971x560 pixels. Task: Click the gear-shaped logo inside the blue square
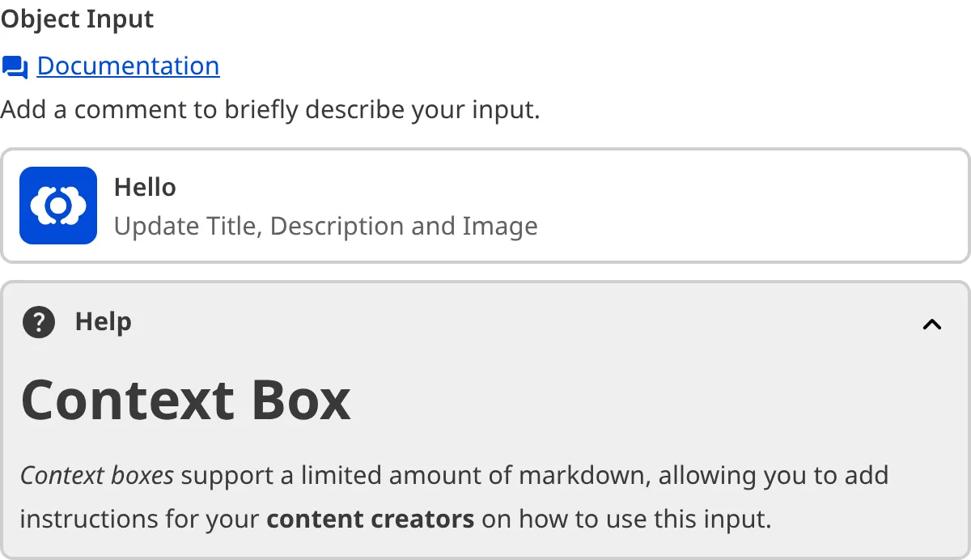[x=57, y=205]
